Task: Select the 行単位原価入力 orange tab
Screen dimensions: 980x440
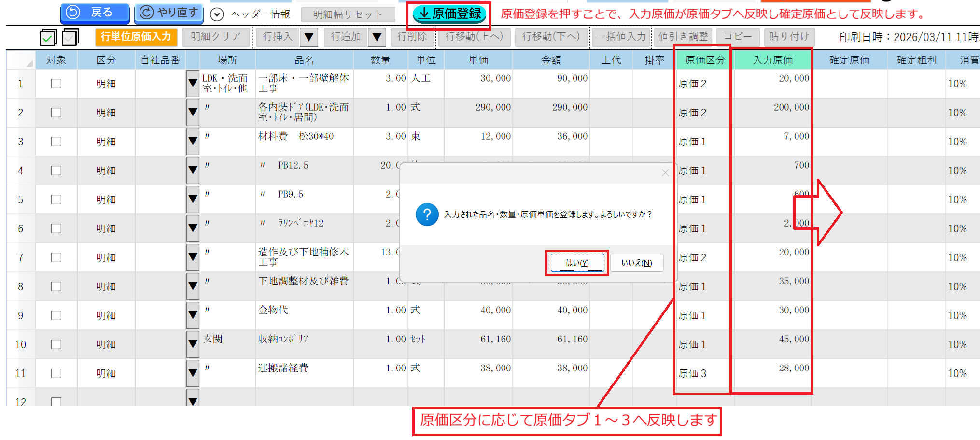Action: 136,37
